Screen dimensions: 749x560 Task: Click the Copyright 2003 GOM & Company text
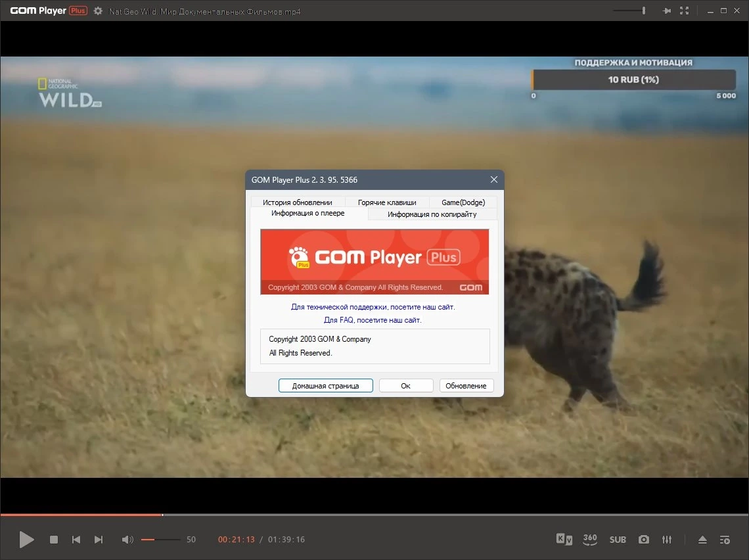[x=319, y=338]
